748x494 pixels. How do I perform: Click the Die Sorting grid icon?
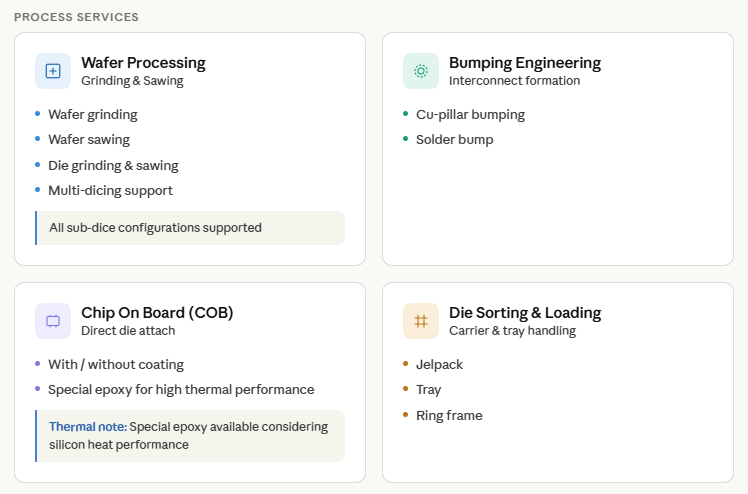point(421,321)
